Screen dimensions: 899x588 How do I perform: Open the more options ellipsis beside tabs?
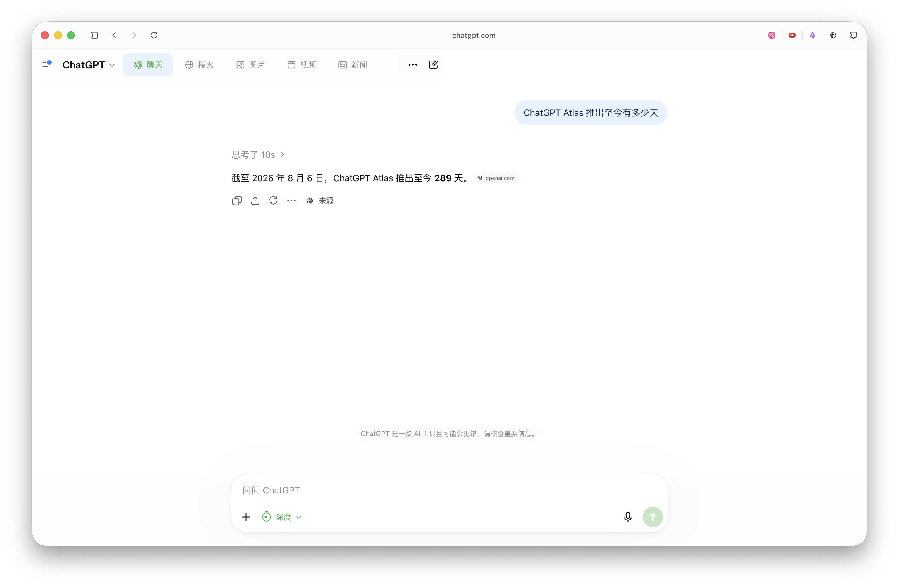click(413, 65)
